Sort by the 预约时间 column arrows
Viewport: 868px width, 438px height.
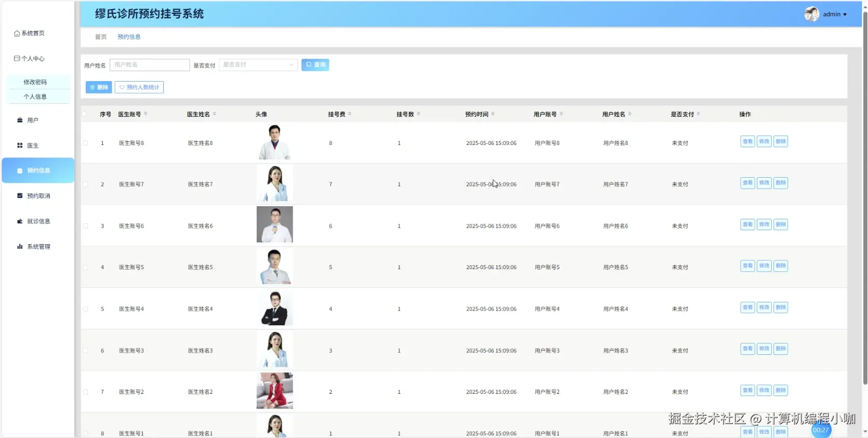point(493,114)
